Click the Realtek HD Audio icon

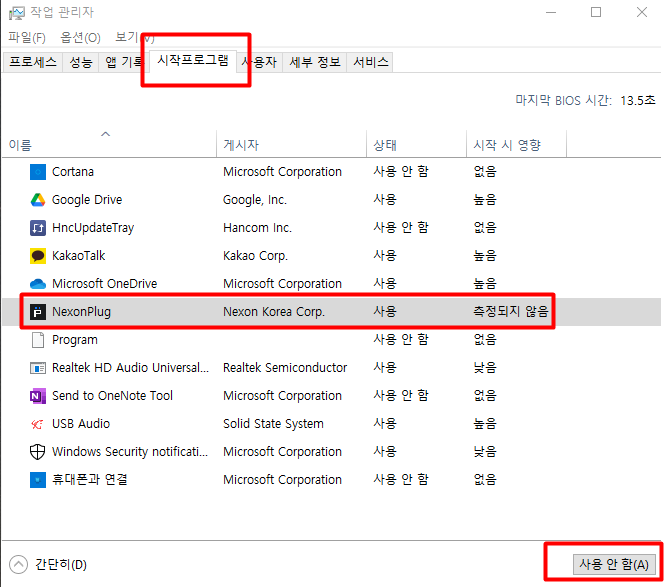(x=38, y=368)
